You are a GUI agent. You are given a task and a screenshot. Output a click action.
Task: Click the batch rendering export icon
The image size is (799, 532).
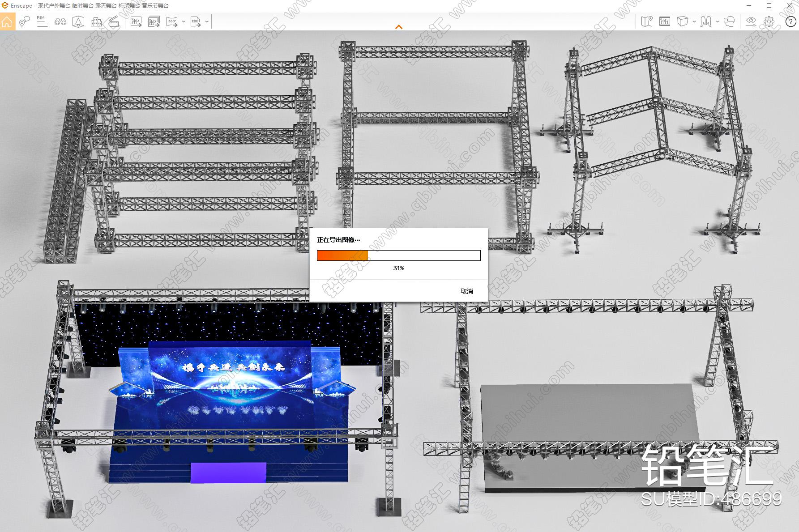point(154,21)
